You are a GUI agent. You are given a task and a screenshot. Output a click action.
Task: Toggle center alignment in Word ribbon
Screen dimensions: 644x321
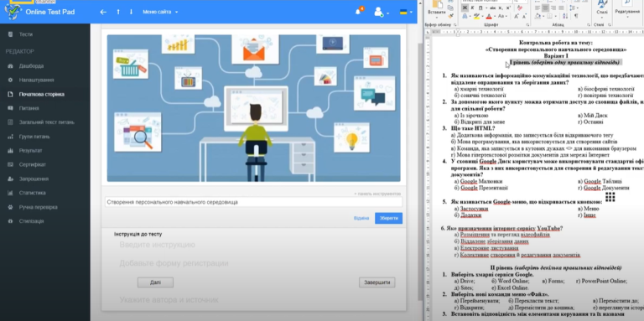point(545,8)
